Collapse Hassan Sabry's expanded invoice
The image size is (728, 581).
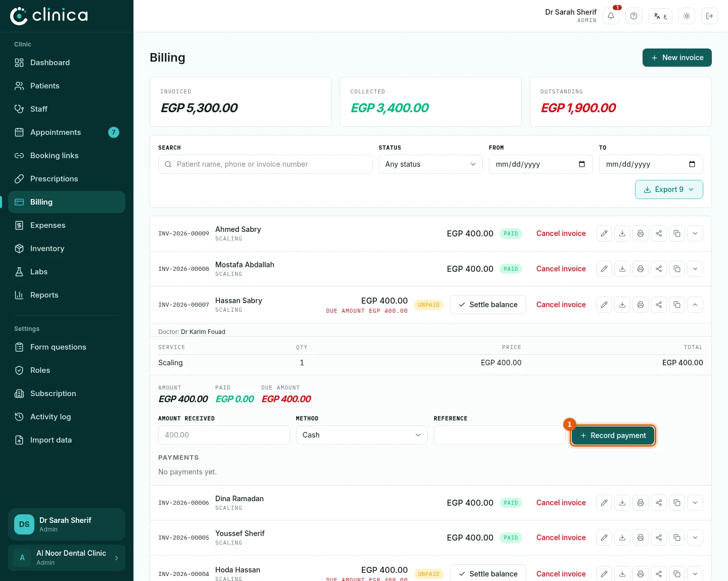pyautogui.click(x=695, y=305)
